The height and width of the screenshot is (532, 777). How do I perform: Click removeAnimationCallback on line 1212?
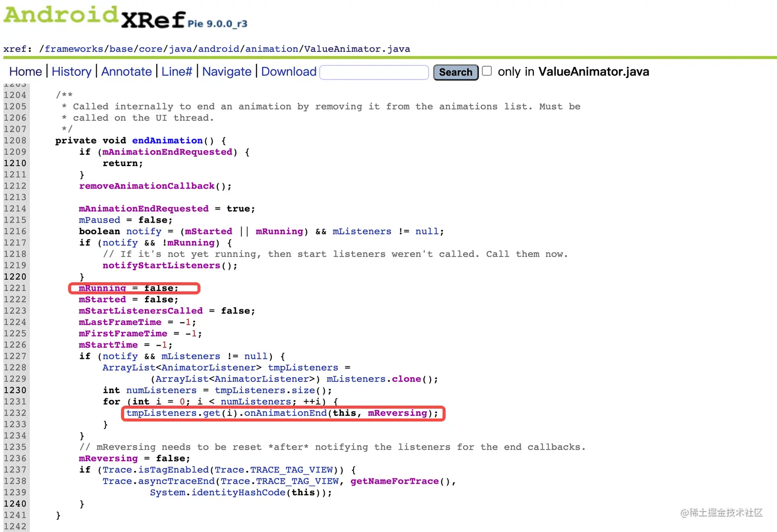147,186
